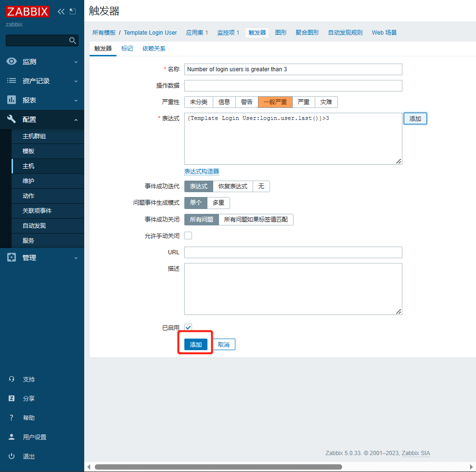476x472 pixels.
Task: Set severity to 灾难
Action: pyautogui.click(x=326, y=102)
